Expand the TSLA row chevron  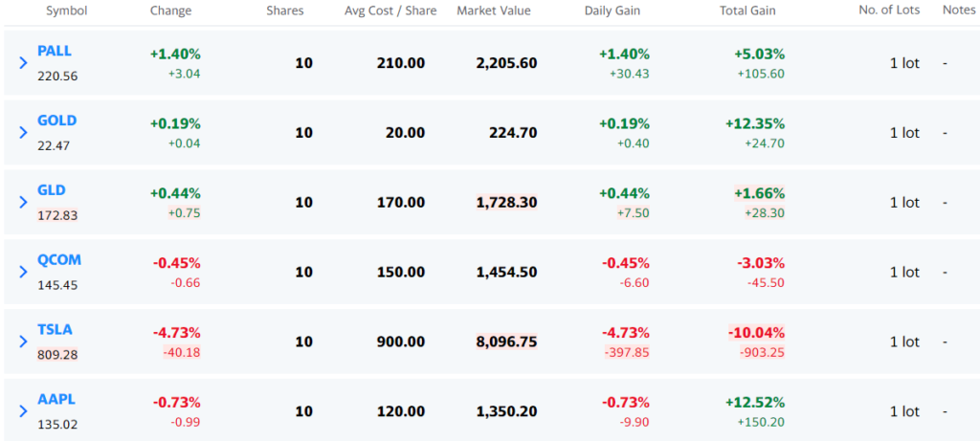coord(24,342)
